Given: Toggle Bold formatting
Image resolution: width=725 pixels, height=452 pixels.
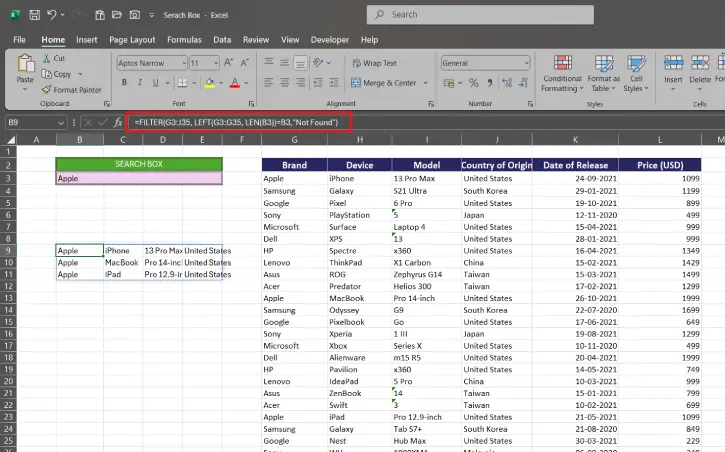Looking at the screenshot, I should [x=124, y=83].
